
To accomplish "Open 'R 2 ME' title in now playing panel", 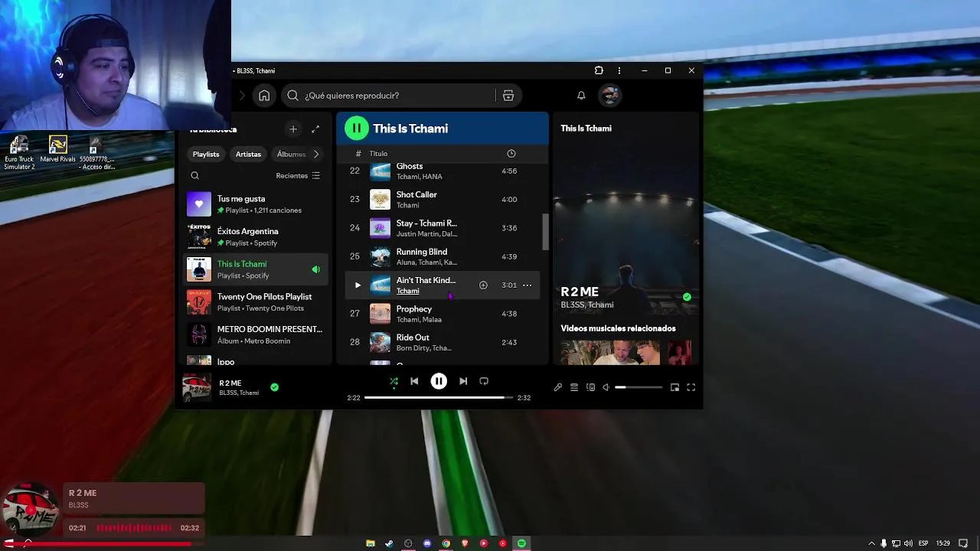I will click(580, 292).
